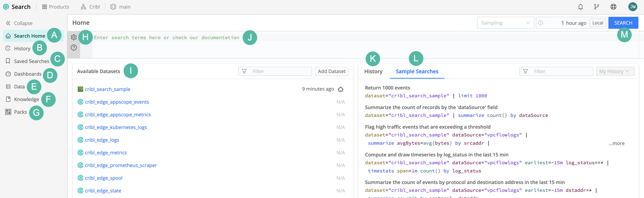Click the question mark icon under the search gear
Image resolution: width=644 pixels, height=198 pixels.
[74, 47]
